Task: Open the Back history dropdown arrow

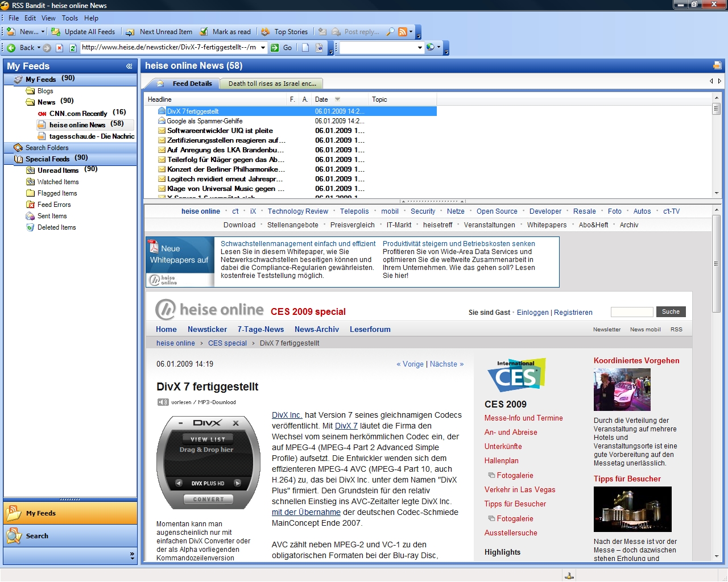Action: (x=39, y=48)
